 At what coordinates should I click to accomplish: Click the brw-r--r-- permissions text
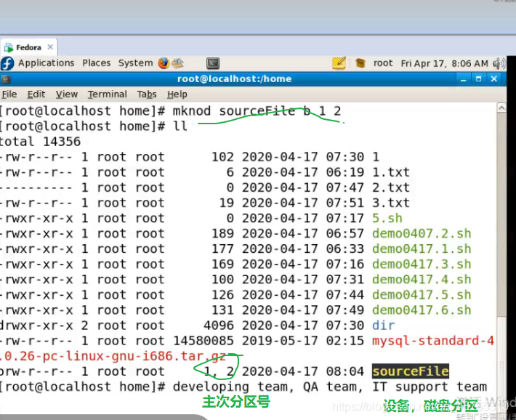point(36,371)
